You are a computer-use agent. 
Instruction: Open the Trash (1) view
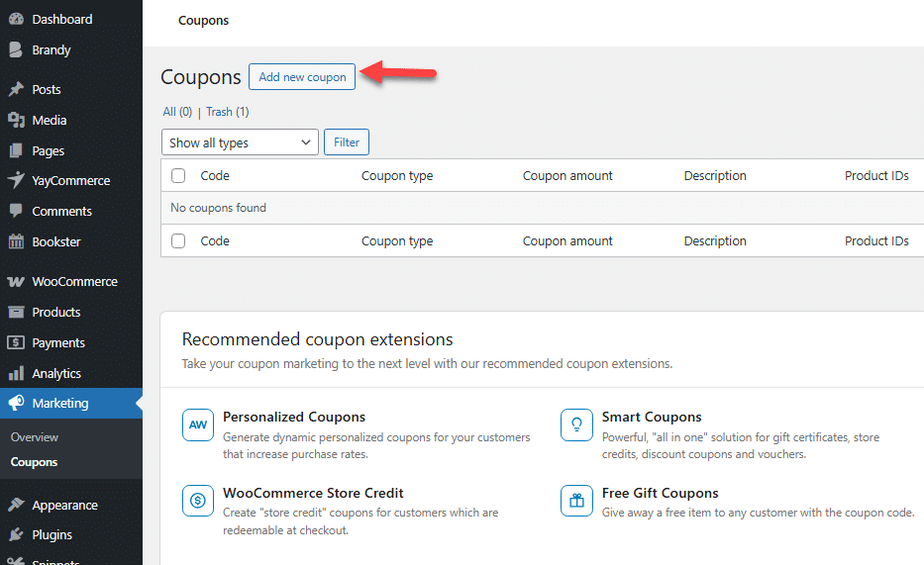point(228,112)
